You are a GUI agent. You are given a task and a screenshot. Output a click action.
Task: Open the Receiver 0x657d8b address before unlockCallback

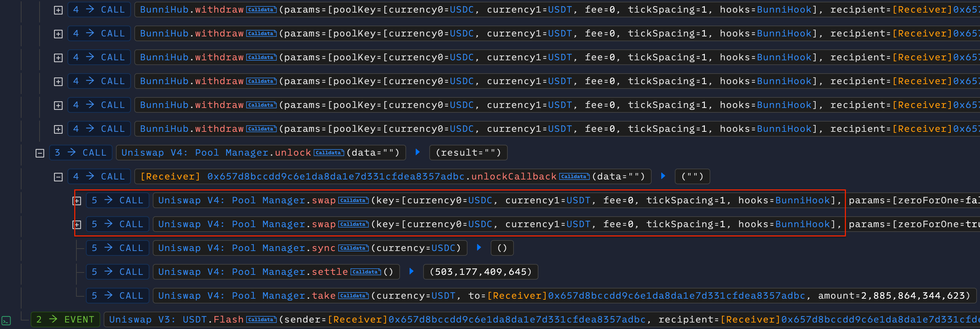click(x=302, y=177)
